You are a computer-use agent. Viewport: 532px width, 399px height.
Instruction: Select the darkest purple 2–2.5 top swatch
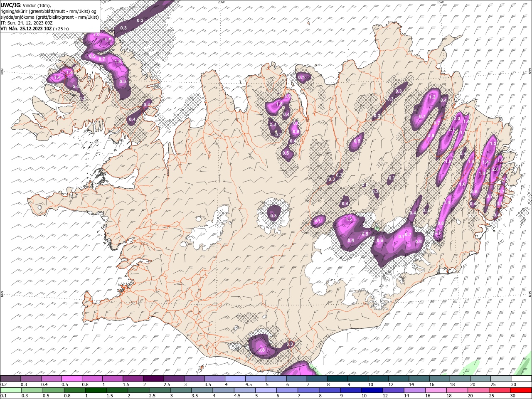pyautogui.click(x=153, y=379)
